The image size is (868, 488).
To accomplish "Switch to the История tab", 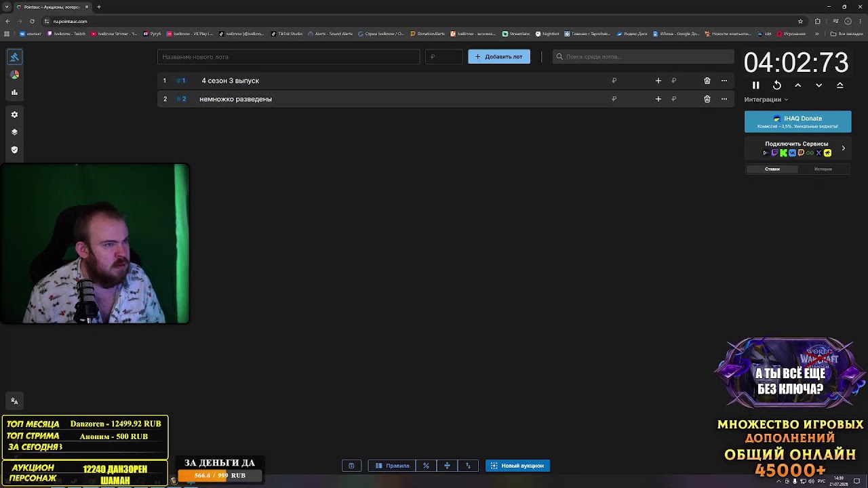I will 823,169.
